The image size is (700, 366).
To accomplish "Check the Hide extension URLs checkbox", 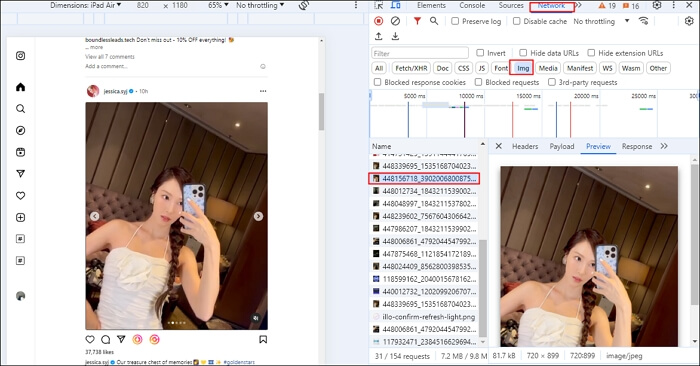I will (591, 53).
